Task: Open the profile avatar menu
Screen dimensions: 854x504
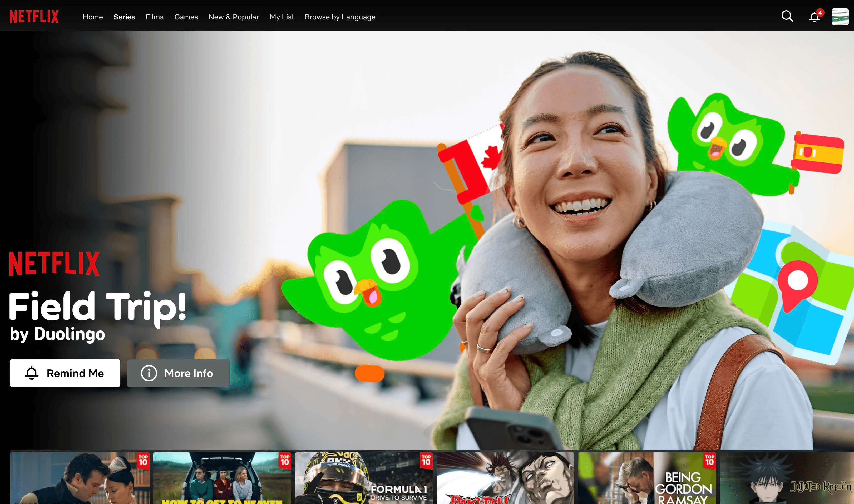Action: [x=840, y=17]
